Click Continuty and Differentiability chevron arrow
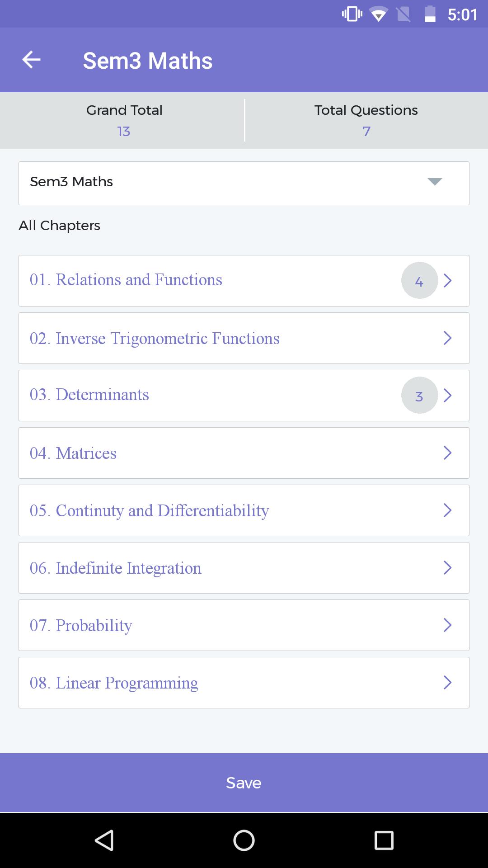Screen dimensions: 488x868 point(448,510)
